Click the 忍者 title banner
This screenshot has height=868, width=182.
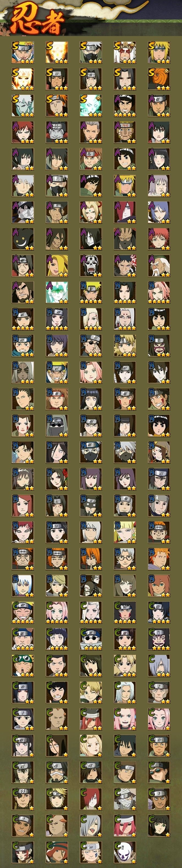37,21
